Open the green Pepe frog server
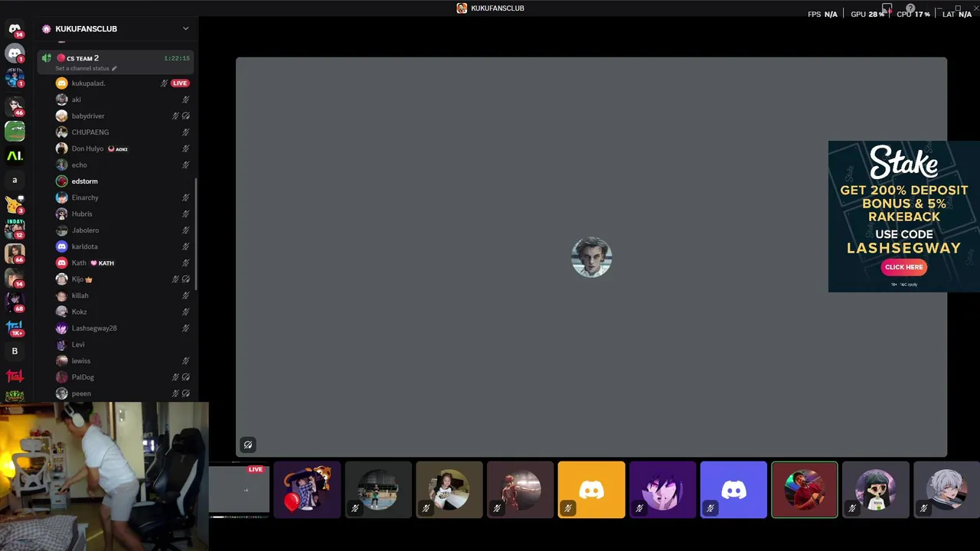The width and height of the screenshot is (980, 551). [x=15, y=132]
